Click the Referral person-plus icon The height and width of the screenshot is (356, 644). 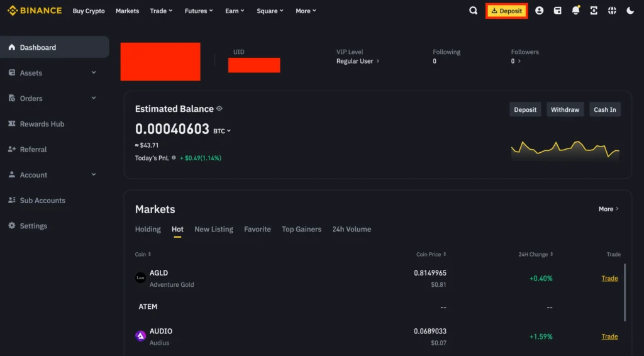click(11, 149)
